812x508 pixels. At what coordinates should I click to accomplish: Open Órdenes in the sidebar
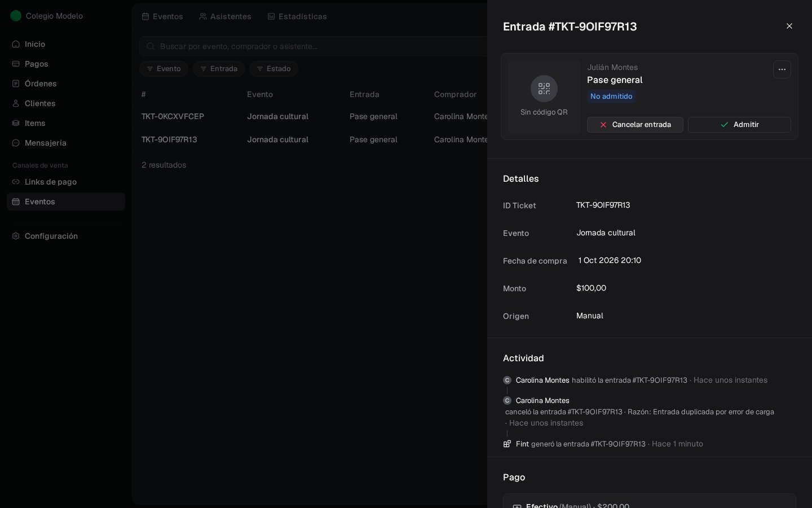[66, 84]
